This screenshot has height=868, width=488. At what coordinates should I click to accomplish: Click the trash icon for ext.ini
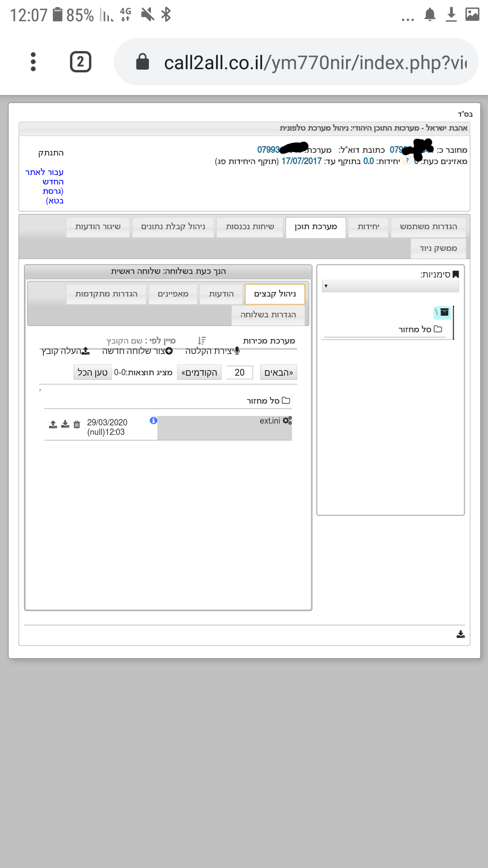coord(77,424)
